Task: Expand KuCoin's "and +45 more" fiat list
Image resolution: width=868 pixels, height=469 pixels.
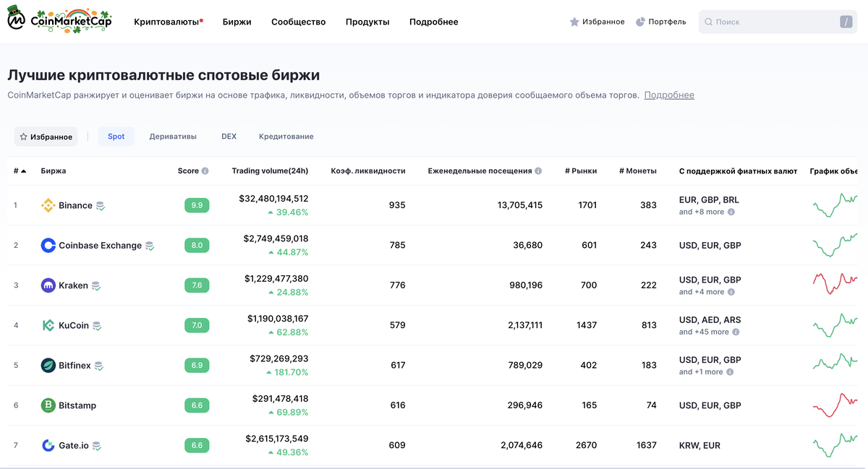Action: [709, 332]
